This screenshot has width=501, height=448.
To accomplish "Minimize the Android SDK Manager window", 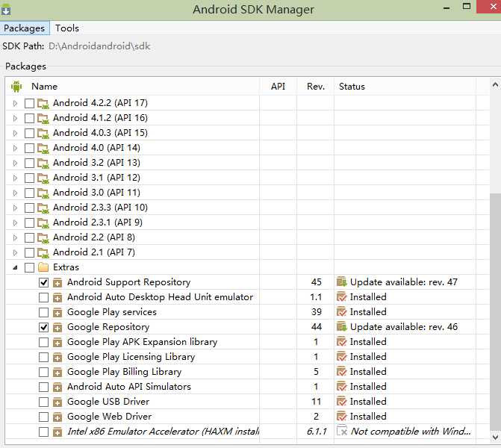I will click(x=446, y=7).
